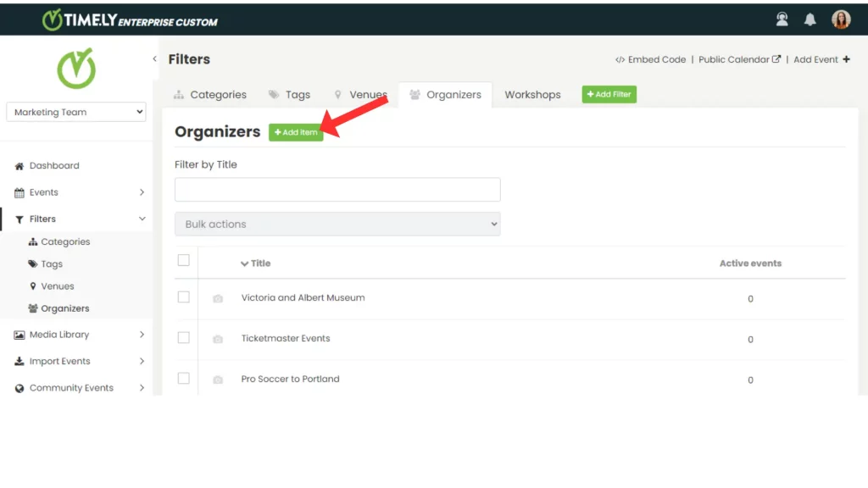The height and width of the screenshot is (488, 868).
Task: Click the Embed Code brackets icon
Action: click(x=620, y=60)
